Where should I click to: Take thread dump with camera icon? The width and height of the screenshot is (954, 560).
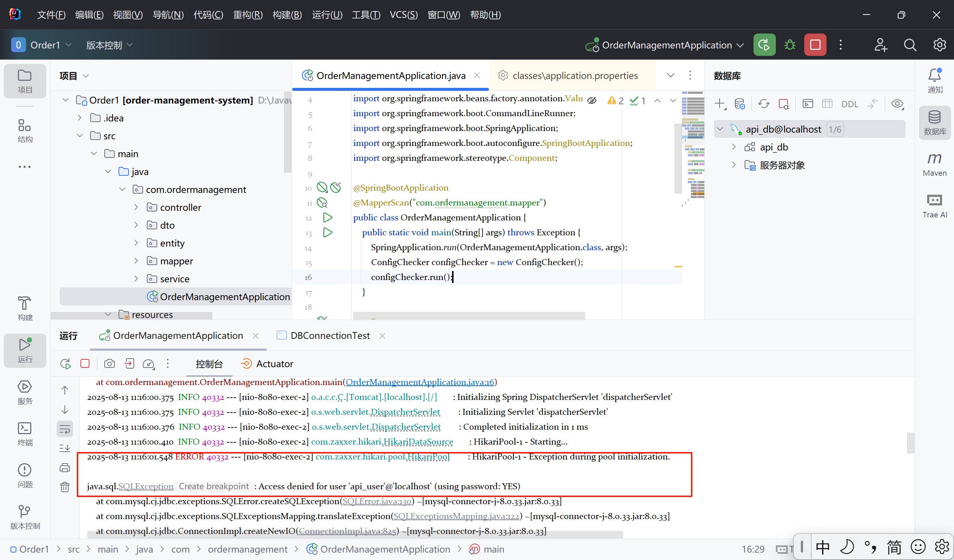click(110, 364)
